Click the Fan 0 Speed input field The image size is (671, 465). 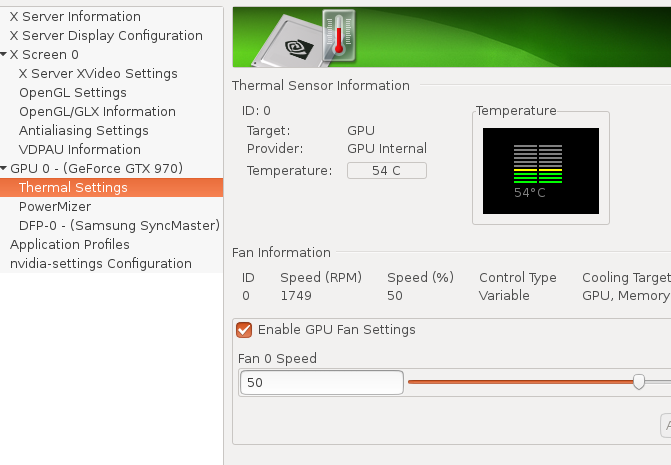322,382
